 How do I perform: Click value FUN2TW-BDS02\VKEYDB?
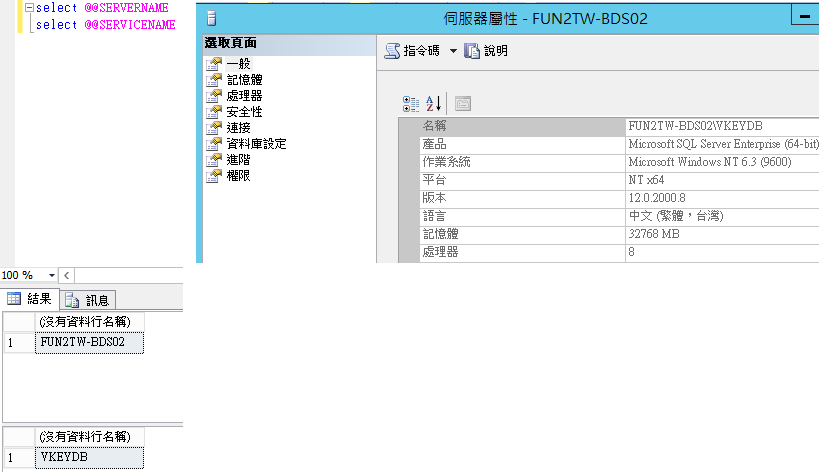point(695,126)
